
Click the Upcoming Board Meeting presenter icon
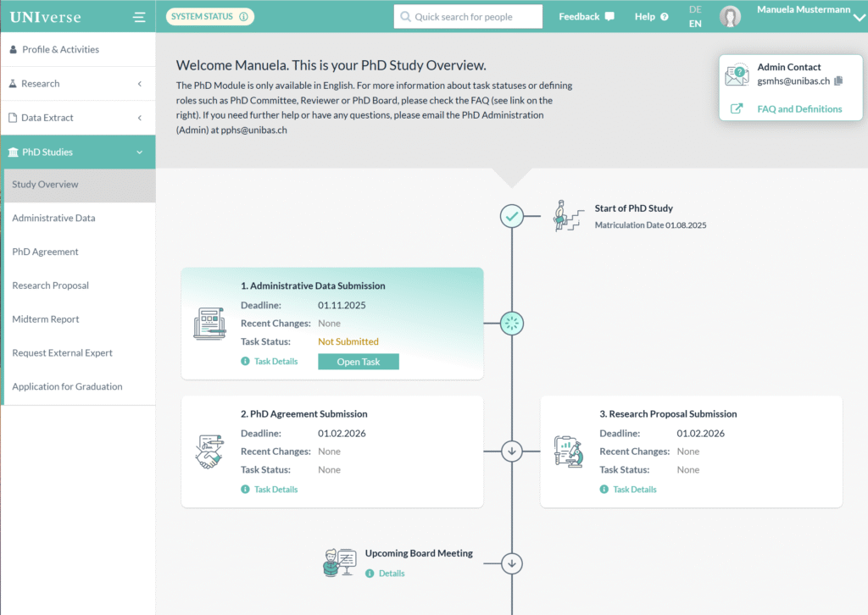[x=340, y=562]
